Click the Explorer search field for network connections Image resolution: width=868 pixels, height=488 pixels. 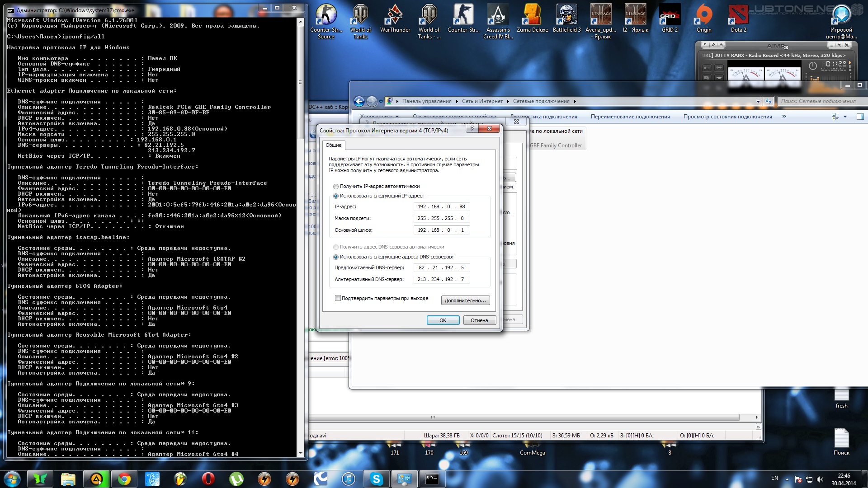[x=818, y=101]
